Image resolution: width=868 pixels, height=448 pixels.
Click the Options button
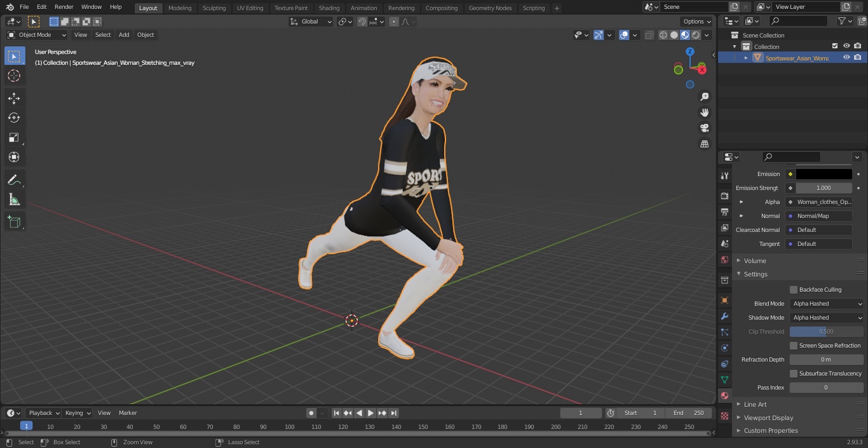tap(697, 22)
